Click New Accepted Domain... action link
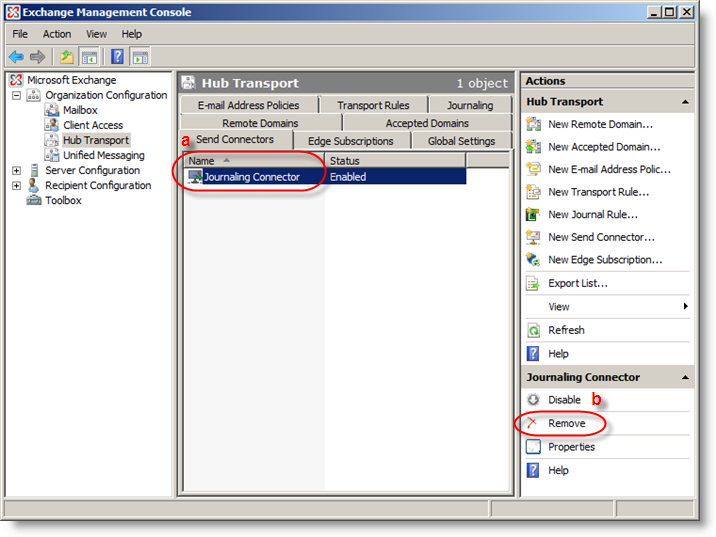716x537 pixels. [604, 147]
